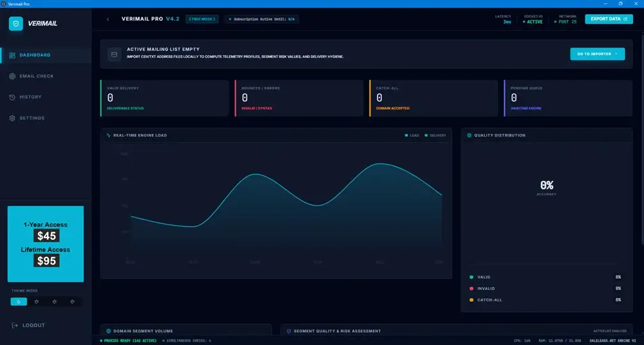Click the Email Check target icon
The image size is (644, 345).
pos(12,76)
